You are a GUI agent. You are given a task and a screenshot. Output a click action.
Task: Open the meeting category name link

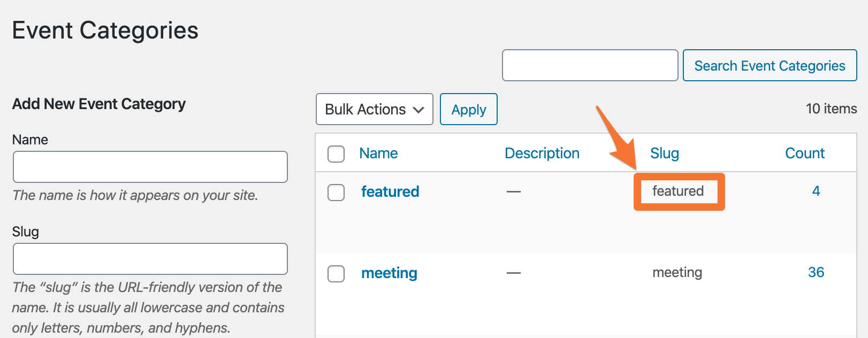tap(389, 273)
